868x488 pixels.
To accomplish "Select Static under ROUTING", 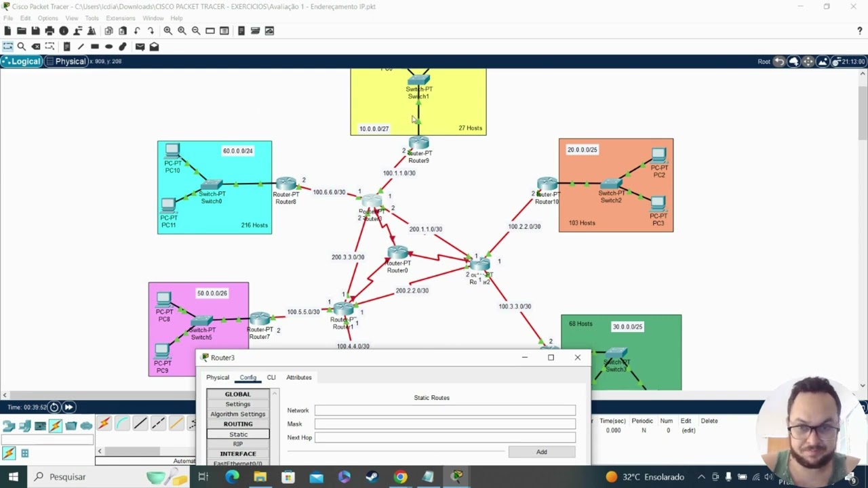I will [x=238, y=434].
